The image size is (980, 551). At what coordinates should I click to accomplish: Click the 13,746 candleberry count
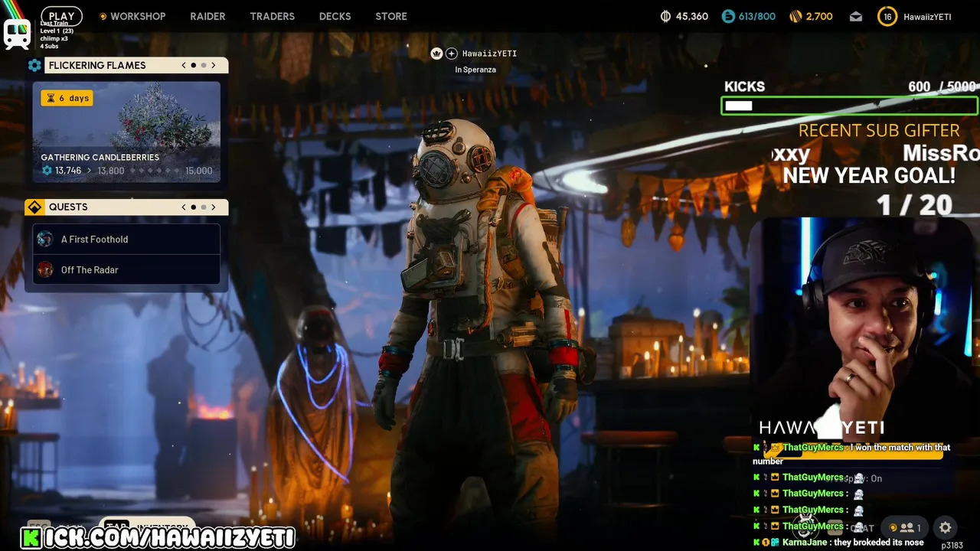click(x=67, y=171)
